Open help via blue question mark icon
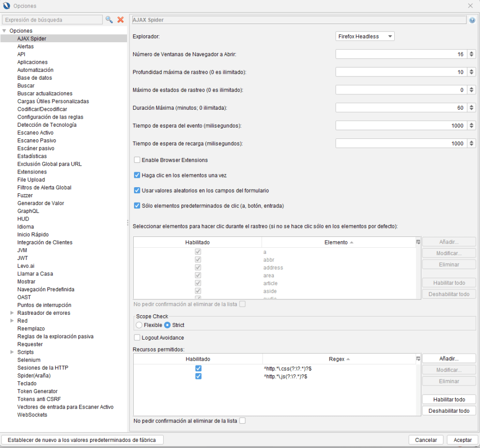Viewport: 480px width, 448px height. point(472,20)
